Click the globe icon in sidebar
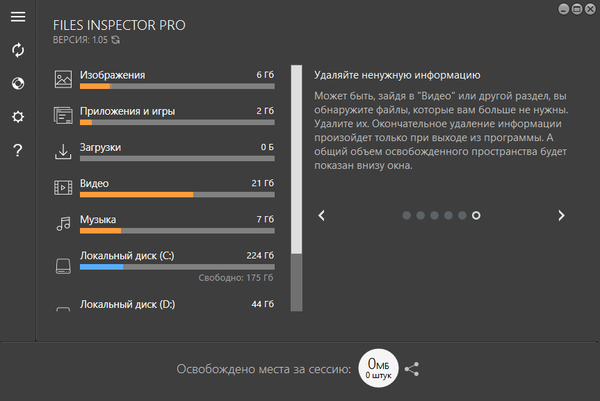Screen dimensions: 600x401 coord(18,83)
